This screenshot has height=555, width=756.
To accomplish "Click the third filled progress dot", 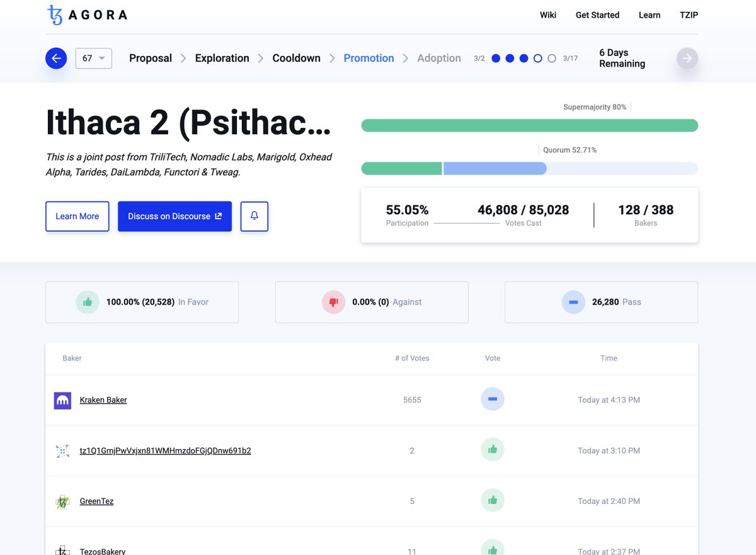I will 524,58.
